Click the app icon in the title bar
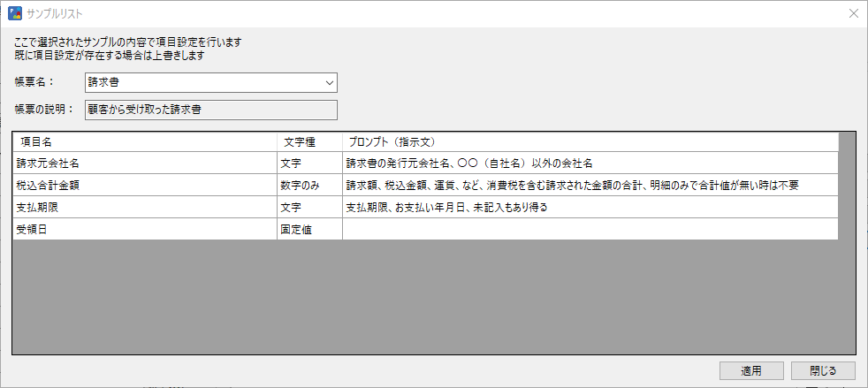This screenshot has width=868, height=388. click(16, 13)
